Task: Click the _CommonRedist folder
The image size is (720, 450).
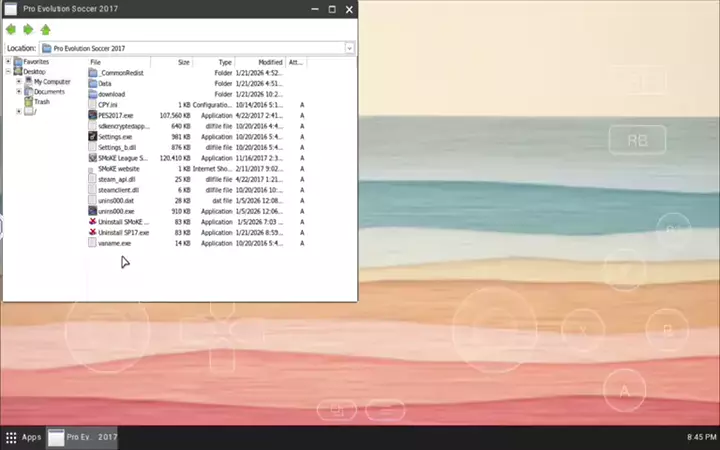Action: coord(122,73)
